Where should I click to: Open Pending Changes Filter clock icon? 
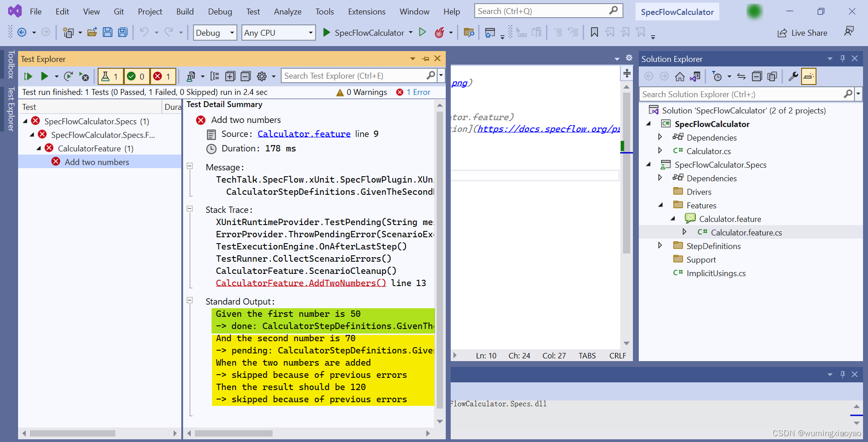coord(717,76)
